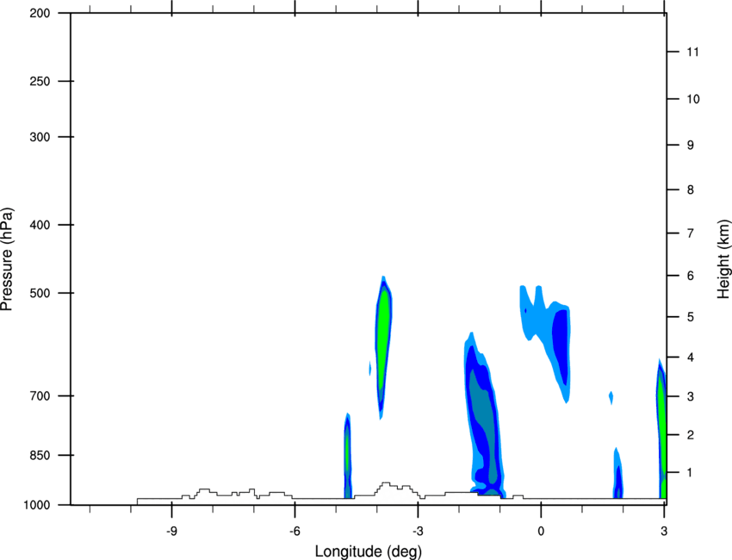732x560 pixels.
Task: Select the 1000 pressure tick label
Action: click(37, 505)
